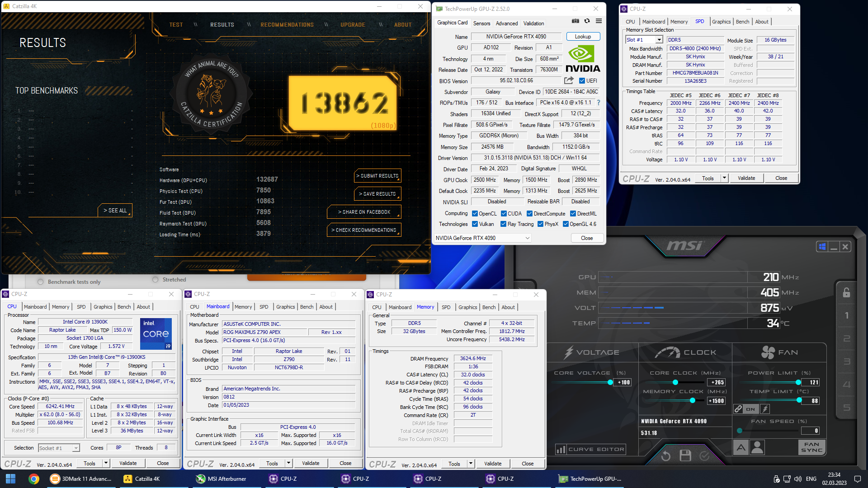
Task: Open the taskbar notification center icon
Action: click(x=858, y=479)
